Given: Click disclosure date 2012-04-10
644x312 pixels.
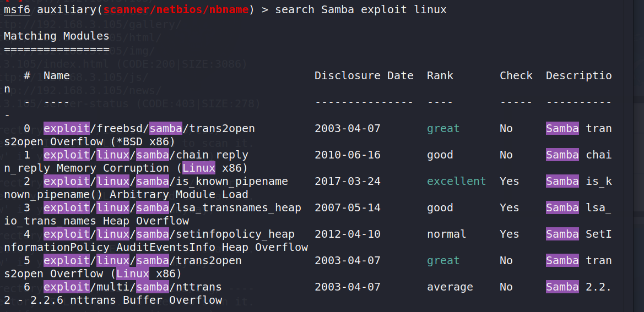Looking at the screenshot, I should pyautogui.click(x=348, y=234).
